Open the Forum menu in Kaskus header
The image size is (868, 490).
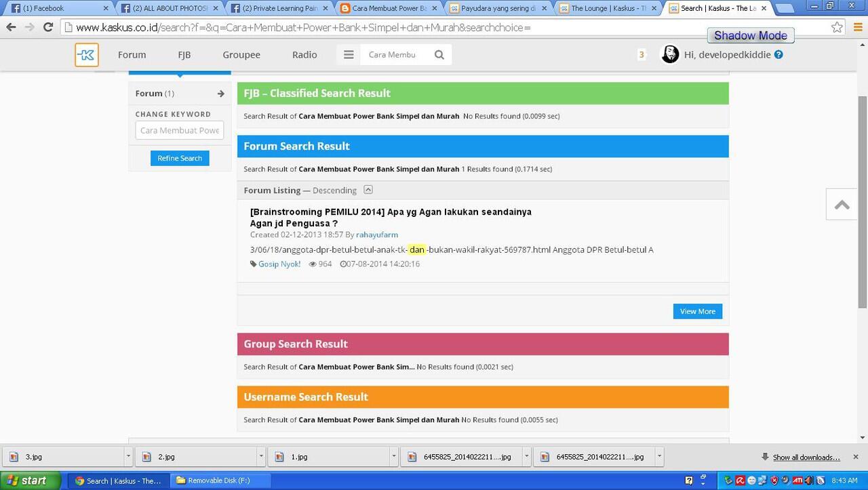tap(132, 55)
